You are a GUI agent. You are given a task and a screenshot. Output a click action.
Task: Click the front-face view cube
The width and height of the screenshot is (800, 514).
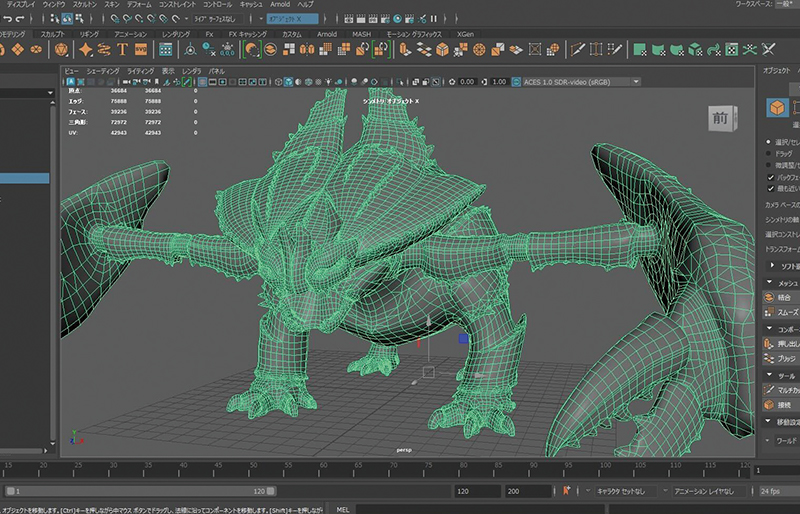[x=721, y=118]
